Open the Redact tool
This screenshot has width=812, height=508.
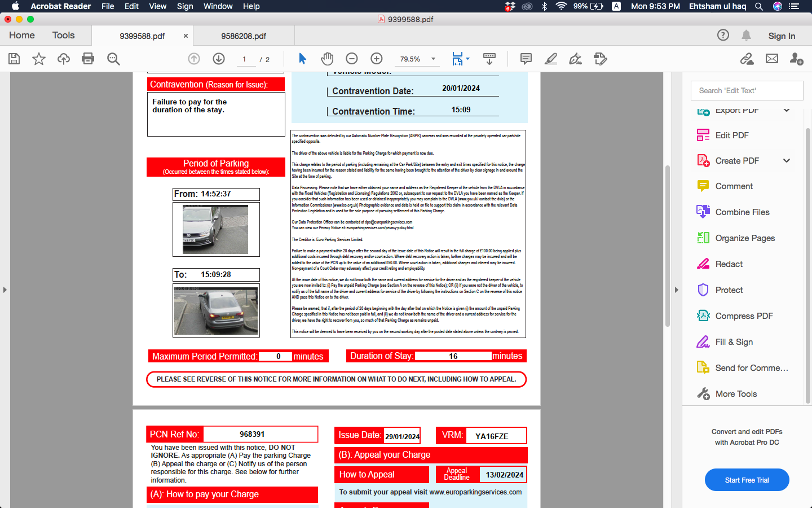point(729,264)
